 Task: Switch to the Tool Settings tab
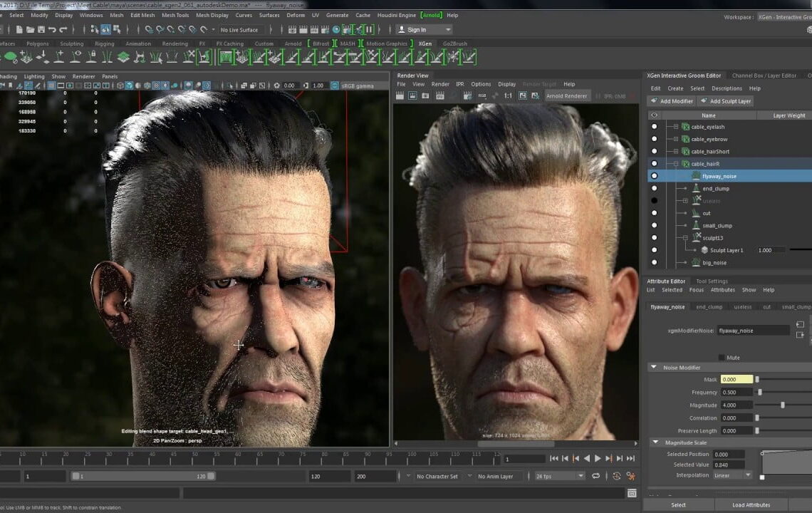coord(712,281)
